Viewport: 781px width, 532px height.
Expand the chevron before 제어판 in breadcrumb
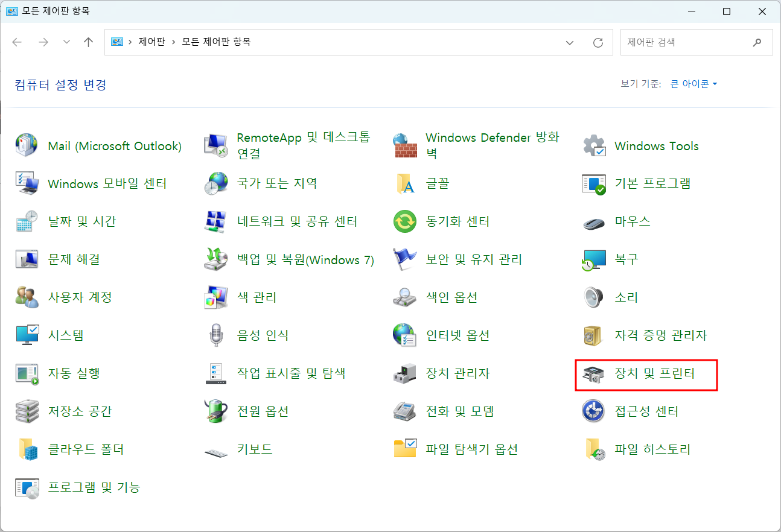(x=130, y=42)
